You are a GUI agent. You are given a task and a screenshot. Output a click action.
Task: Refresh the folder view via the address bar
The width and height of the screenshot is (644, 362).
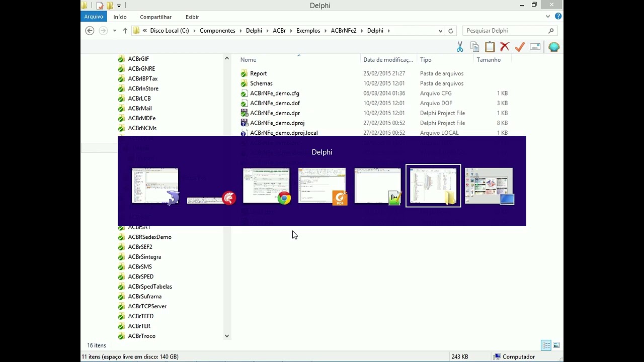[451, 31]
